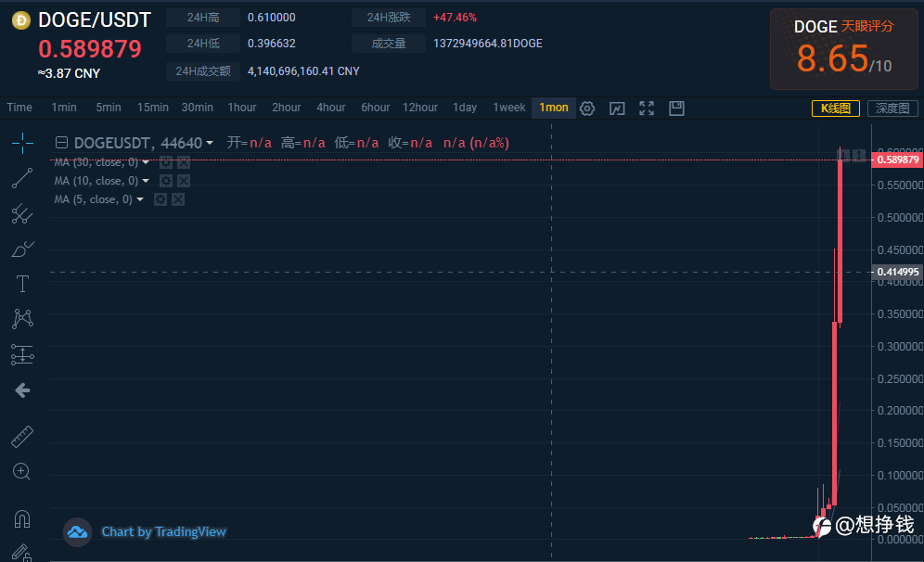Click the 24H高 0.610000 value
Image resolution: width=924 pixels, height=562 pixels.
point(272,18)
